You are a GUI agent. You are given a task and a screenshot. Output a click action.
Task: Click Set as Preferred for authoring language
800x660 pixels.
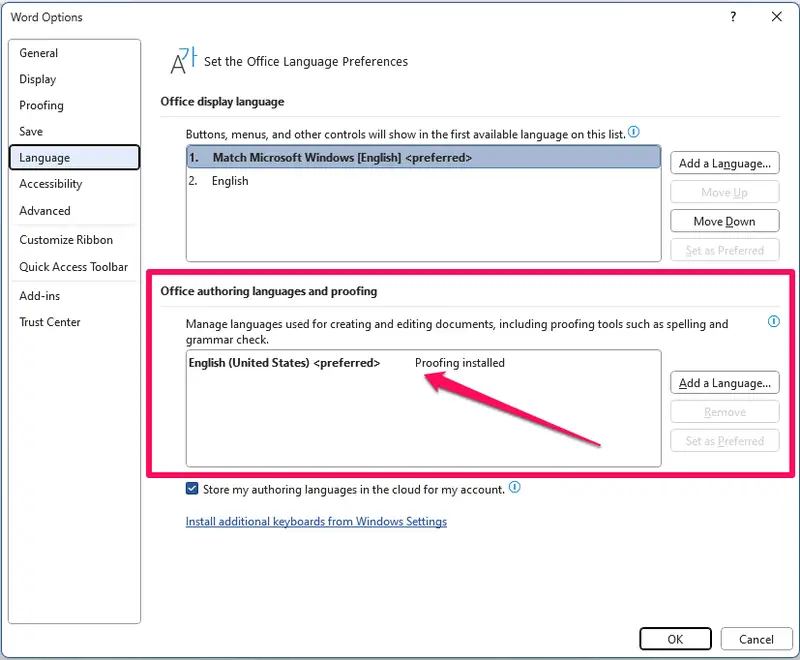724,440
